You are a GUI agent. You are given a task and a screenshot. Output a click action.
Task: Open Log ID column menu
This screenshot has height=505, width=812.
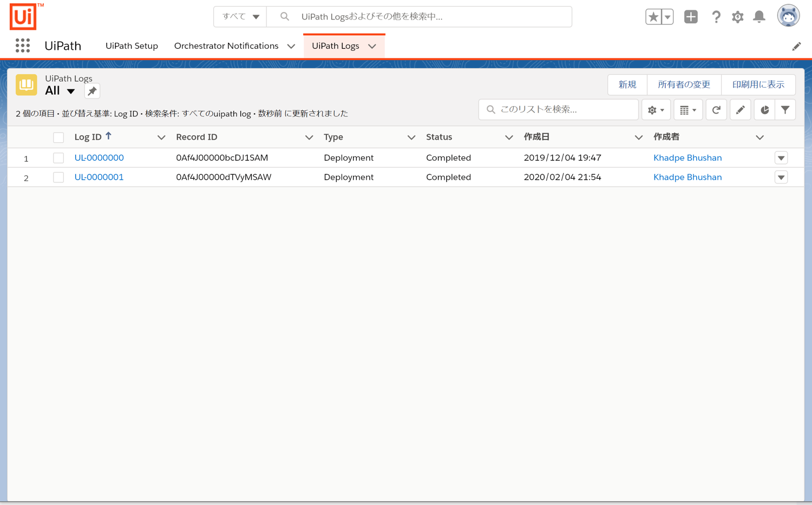[161, 137]
